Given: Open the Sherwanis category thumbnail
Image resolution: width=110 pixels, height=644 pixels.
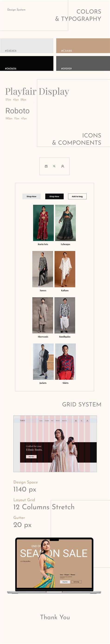Looking at the screenshot, I should click(x=43, y=315).
